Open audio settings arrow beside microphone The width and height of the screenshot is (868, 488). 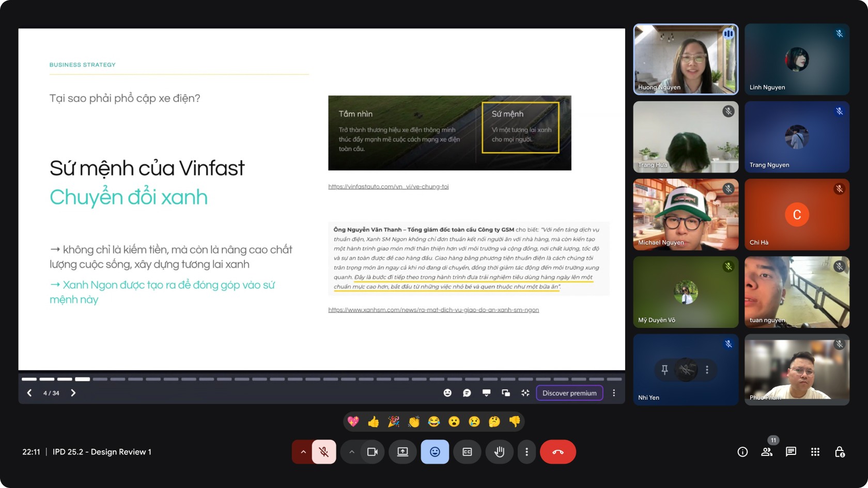coord(303,452)
